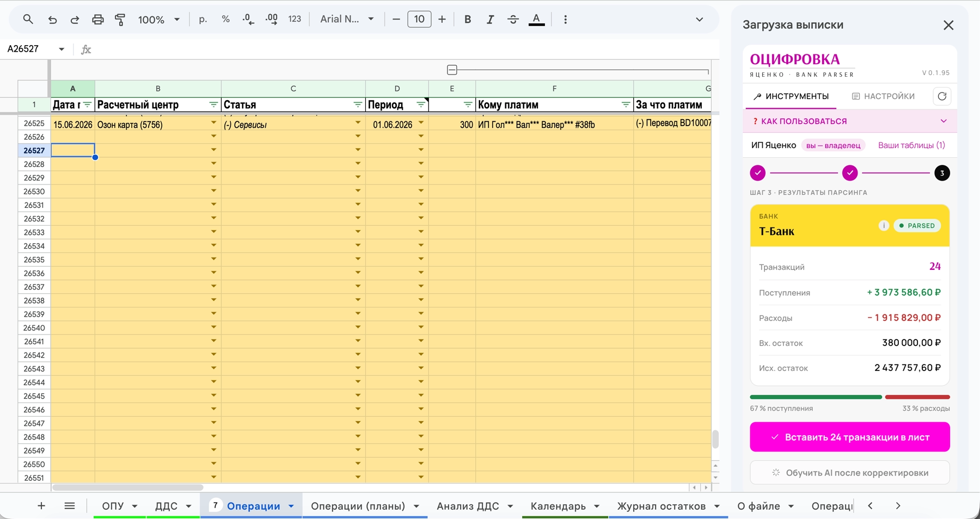980x519 pixels.
Task: Click the vertical scrollbar thumb
Action: point(715,439)
